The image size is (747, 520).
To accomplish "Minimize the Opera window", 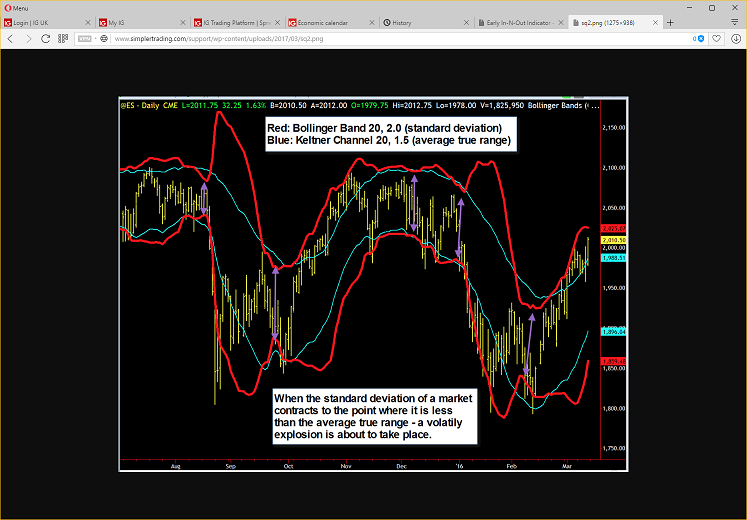I will tap(689, 8).
